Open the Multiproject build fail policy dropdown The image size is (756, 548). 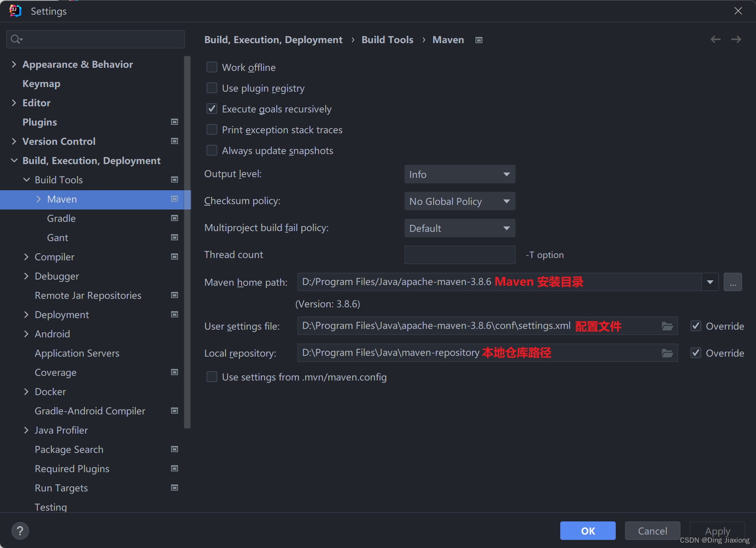pyautogui.click(x=460, y=228)
